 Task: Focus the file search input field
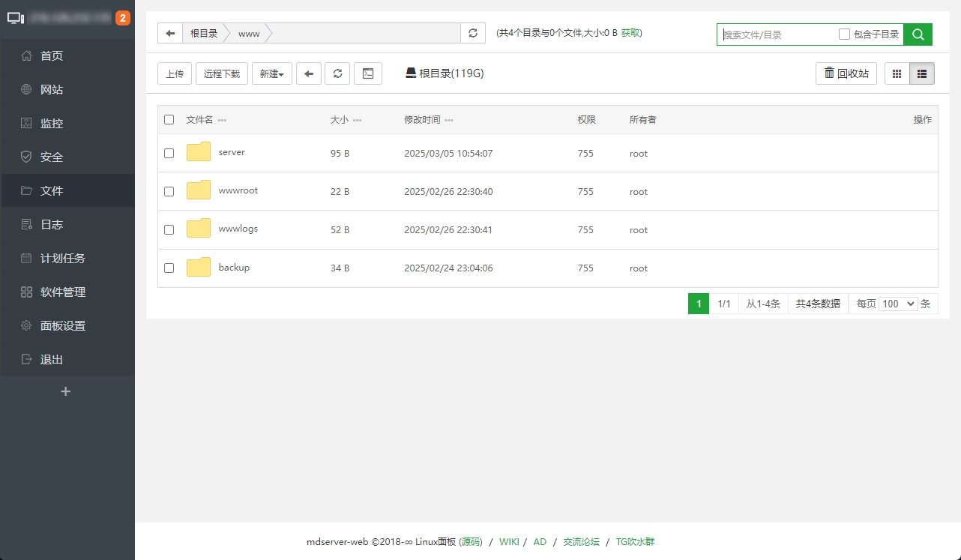tap(777, 34)
